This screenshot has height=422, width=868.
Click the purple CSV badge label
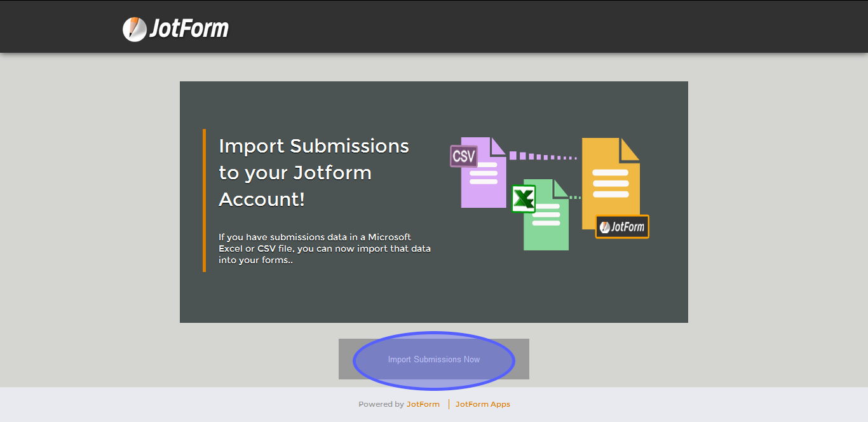(x=464, y=156)
